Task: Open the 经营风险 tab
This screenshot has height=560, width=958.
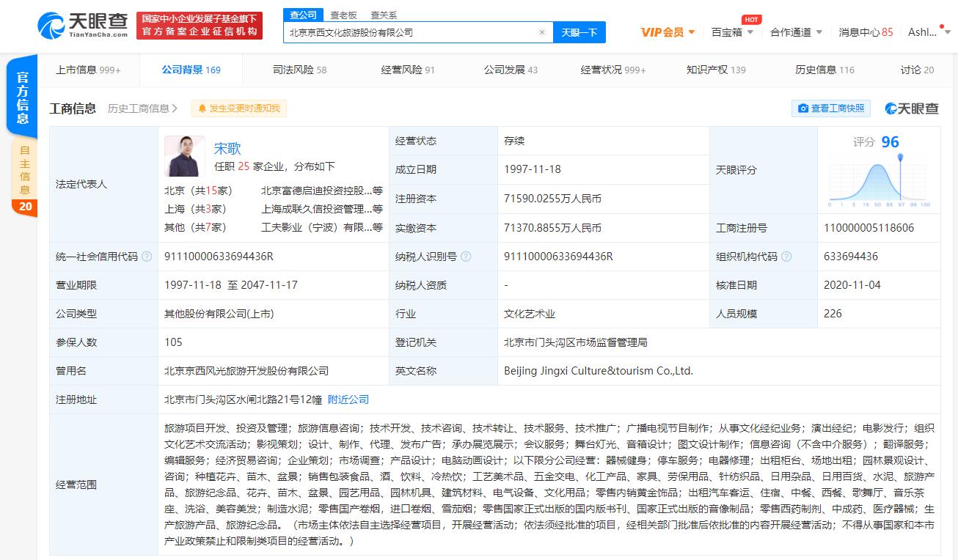Action: pyautogui.click(x=408, y=70)
